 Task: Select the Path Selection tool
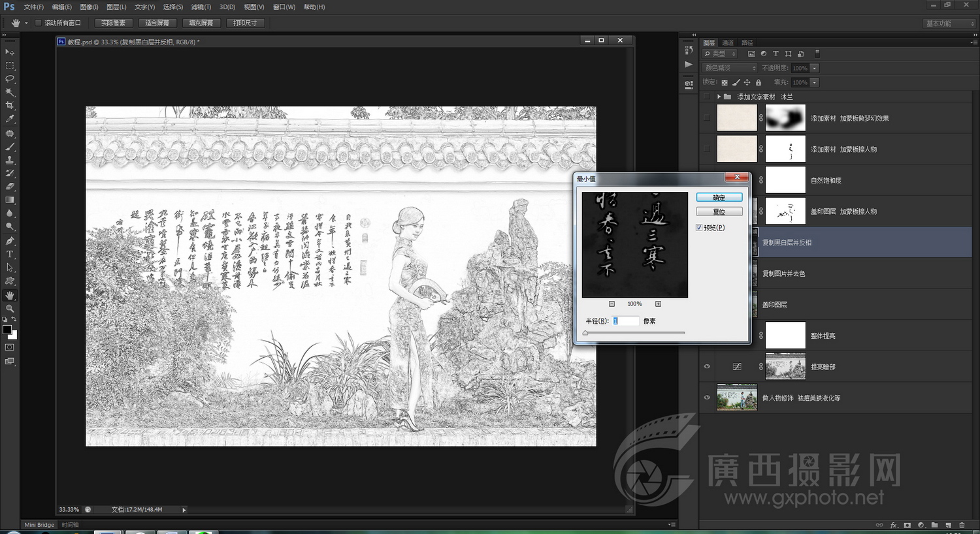pyautogui.click(x=10, y=268)
